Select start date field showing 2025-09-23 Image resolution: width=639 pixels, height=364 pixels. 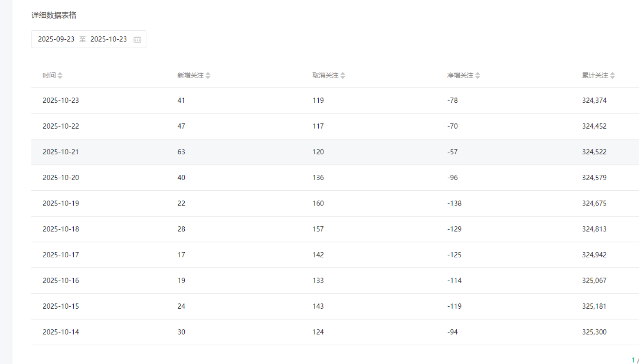(x=56, y=39)
